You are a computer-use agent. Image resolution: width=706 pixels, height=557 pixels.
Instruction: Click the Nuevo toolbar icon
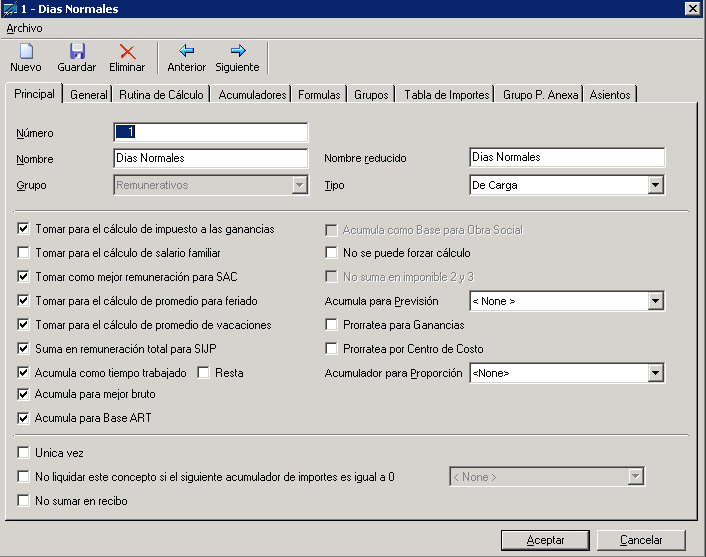[26, 51]
